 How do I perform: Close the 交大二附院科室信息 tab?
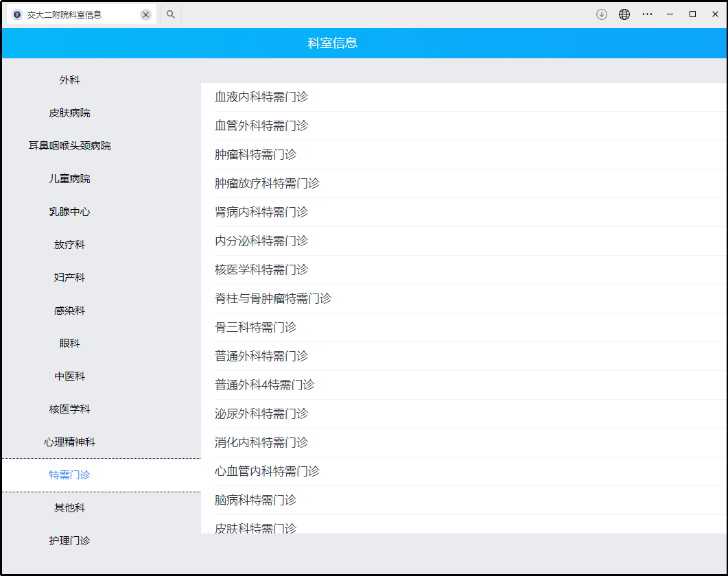coord(145,14)
